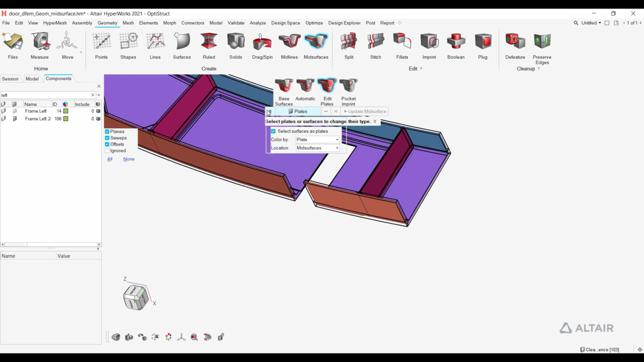Uncheck the Offsets checkbox
644x362 pixels.
[x=107, y=144]
